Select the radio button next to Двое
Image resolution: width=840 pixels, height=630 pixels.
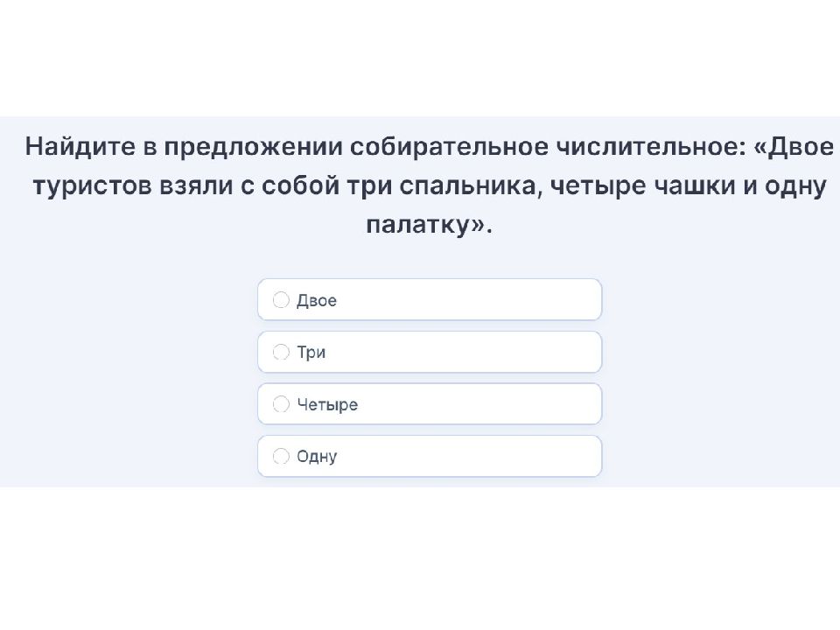coord(281,300)
